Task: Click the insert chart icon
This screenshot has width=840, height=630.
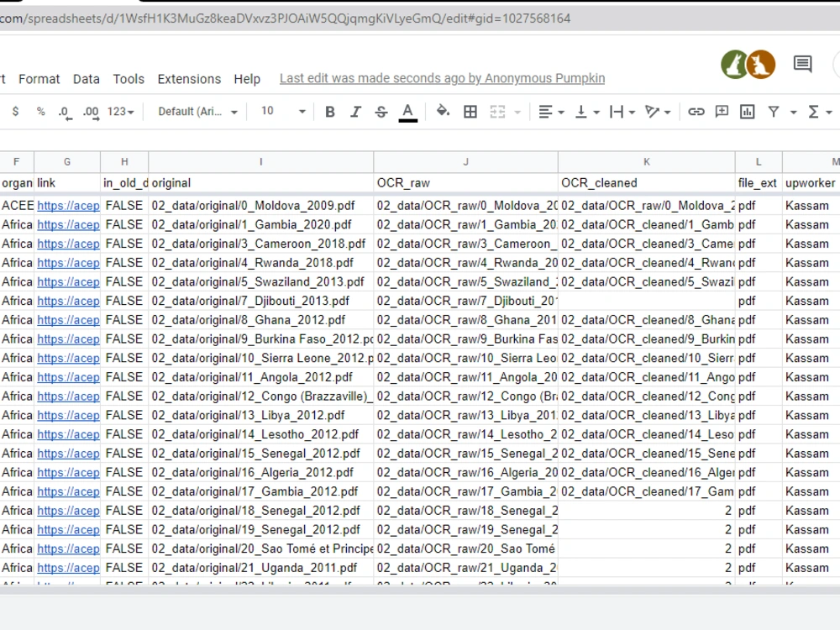Action: coord(747,112)
